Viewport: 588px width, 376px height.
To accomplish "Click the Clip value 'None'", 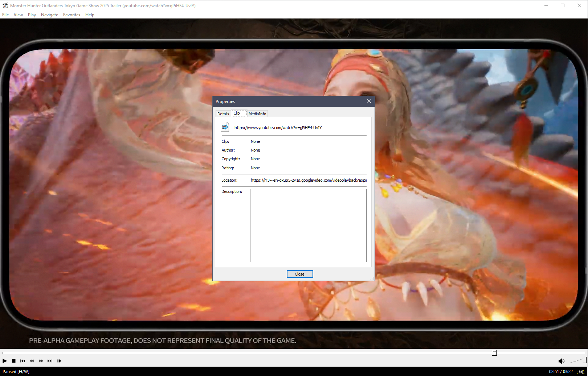I will click(256, 141).
